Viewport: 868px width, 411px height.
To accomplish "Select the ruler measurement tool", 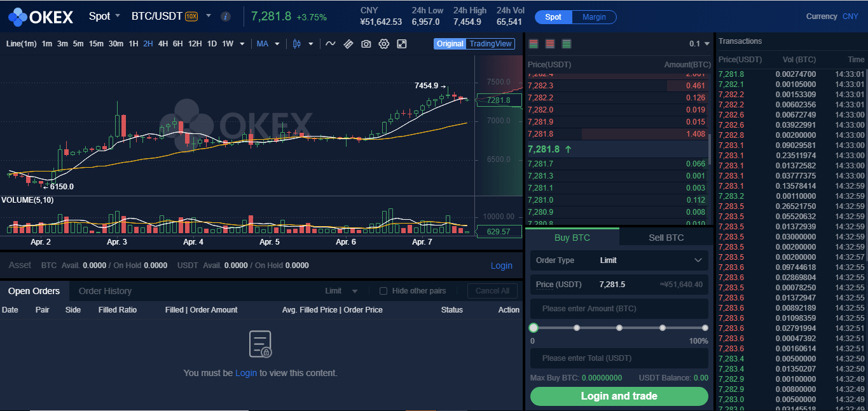I will click(x=348, y=44).
